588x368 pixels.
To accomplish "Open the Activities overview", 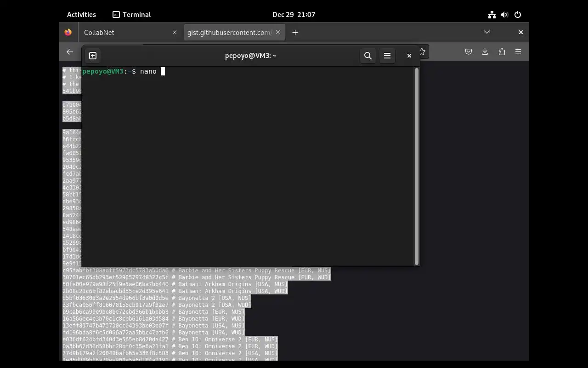I will (x=81, y=15).
